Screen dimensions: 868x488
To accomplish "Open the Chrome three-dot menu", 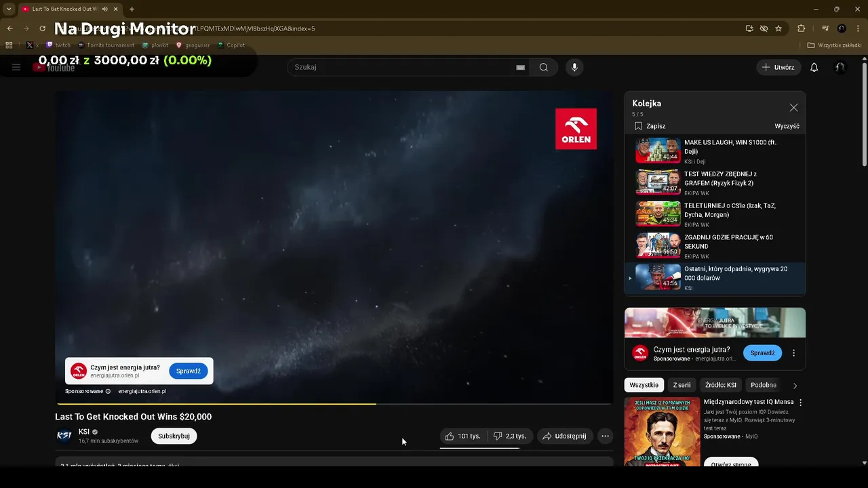I will [x=858, y=28].
